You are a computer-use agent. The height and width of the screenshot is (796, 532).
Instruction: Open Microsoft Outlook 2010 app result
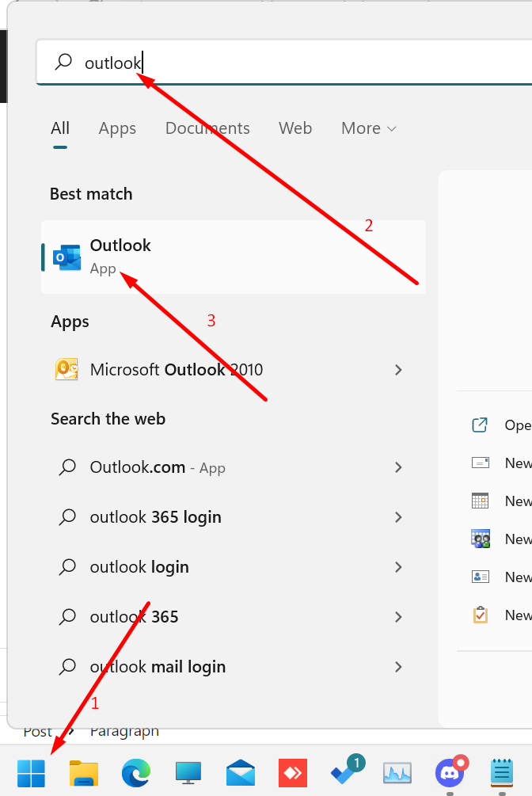pos(234,370)
